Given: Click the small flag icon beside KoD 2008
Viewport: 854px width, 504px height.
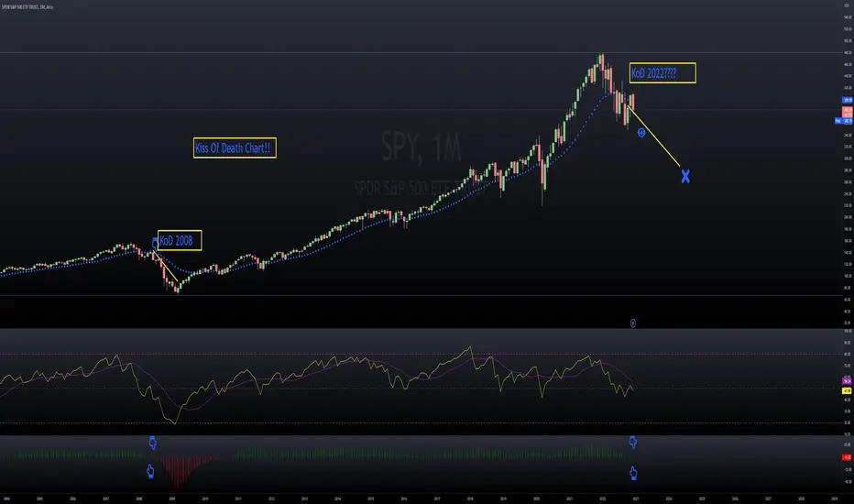Looking at the screenshot, I should pyautogui.click(x=155, y=243).
